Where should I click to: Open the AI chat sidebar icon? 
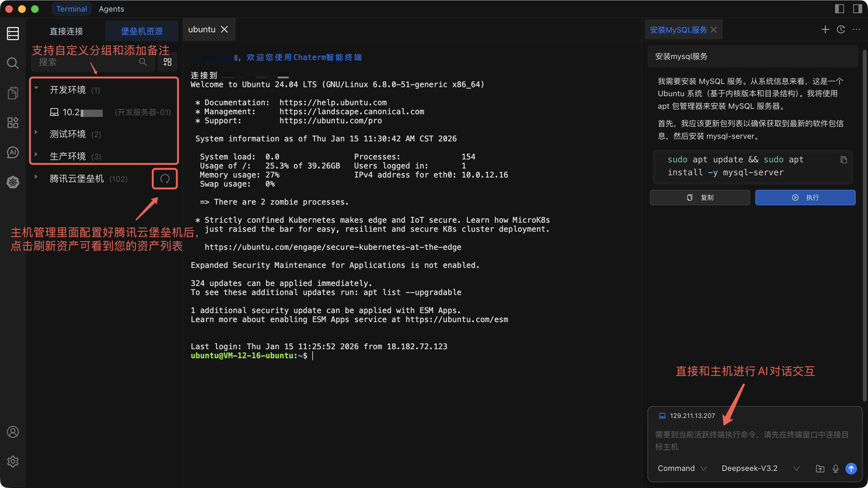click(13, 152)
